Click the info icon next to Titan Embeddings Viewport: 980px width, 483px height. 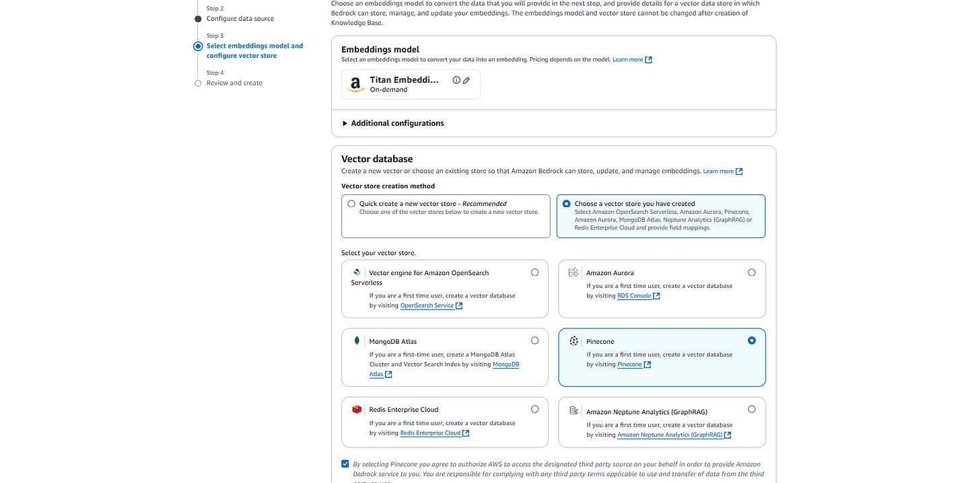456,80
